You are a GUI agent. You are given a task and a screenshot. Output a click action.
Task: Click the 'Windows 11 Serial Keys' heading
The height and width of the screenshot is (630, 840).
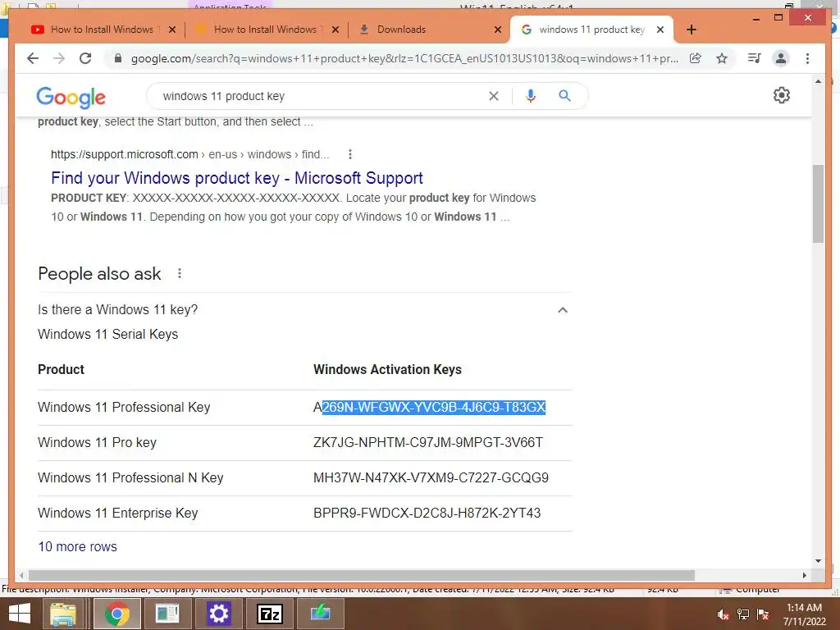[x=107, y=335]
